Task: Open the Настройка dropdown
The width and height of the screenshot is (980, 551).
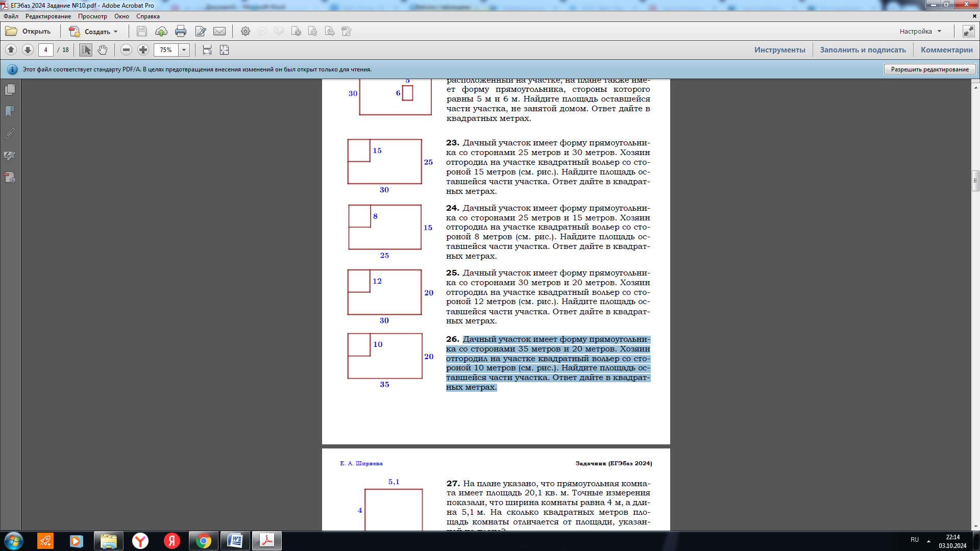Action: [x=920, y=31]
